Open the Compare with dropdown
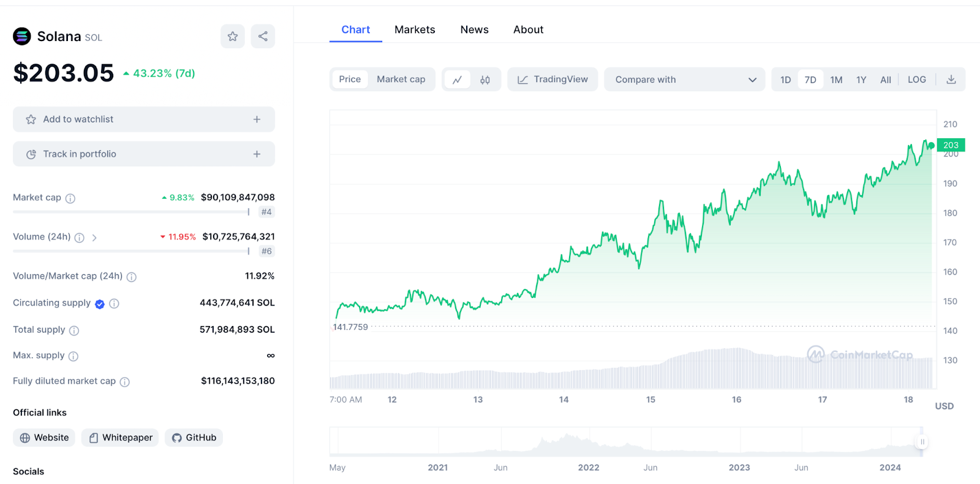Screen dimensions: 980x484 click(x=685, y=80)
